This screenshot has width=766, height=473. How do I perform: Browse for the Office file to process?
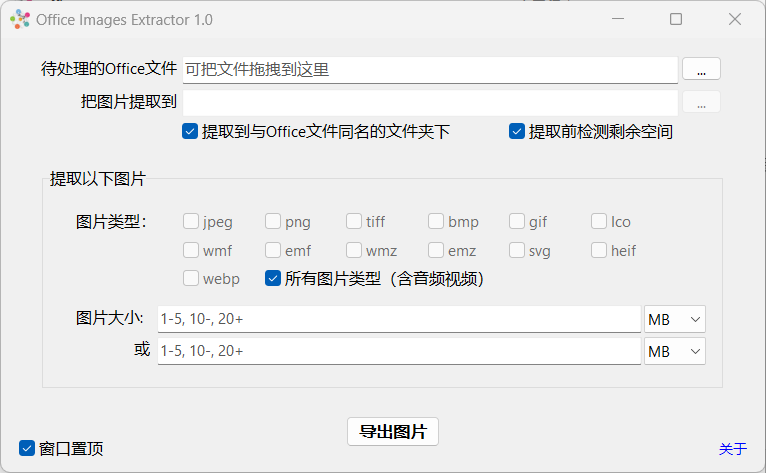(x=701, y=69)
